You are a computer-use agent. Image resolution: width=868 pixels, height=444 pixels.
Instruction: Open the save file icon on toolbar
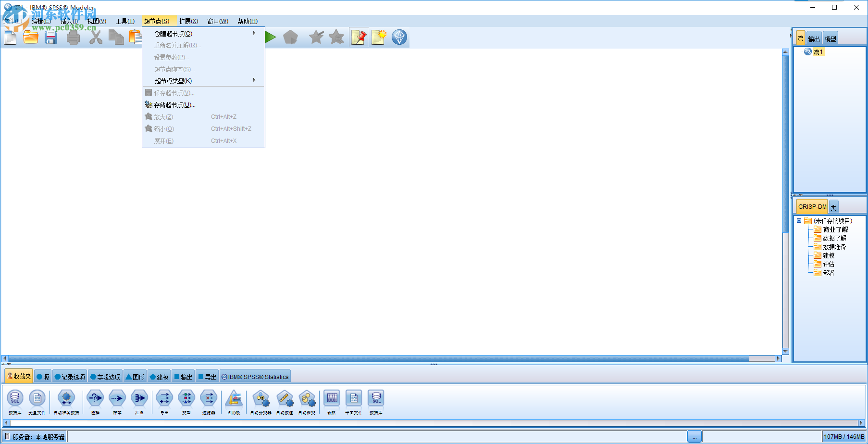50,37
